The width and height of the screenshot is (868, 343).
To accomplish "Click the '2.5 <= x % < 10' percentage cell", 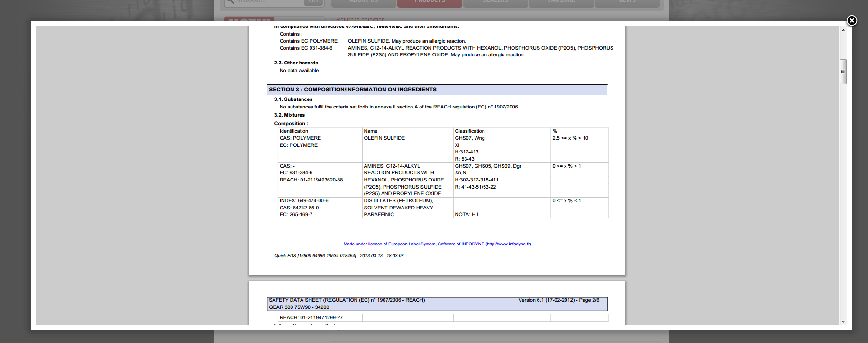I will [x=570, y=138].
